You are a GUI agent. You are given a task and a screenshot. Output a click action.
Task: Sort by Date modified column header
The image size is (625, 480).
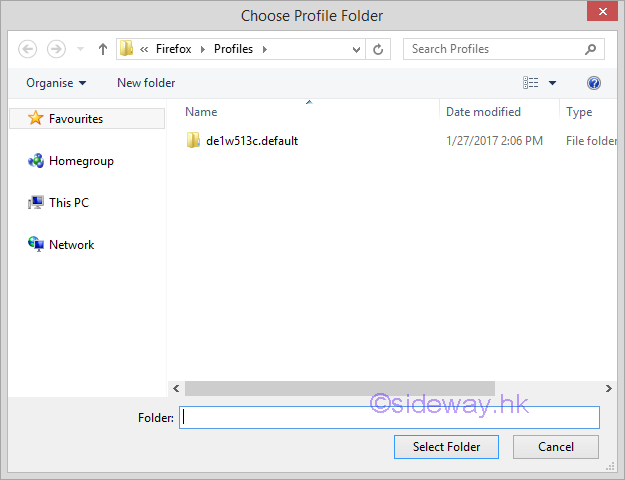click(x=483, y=112)
